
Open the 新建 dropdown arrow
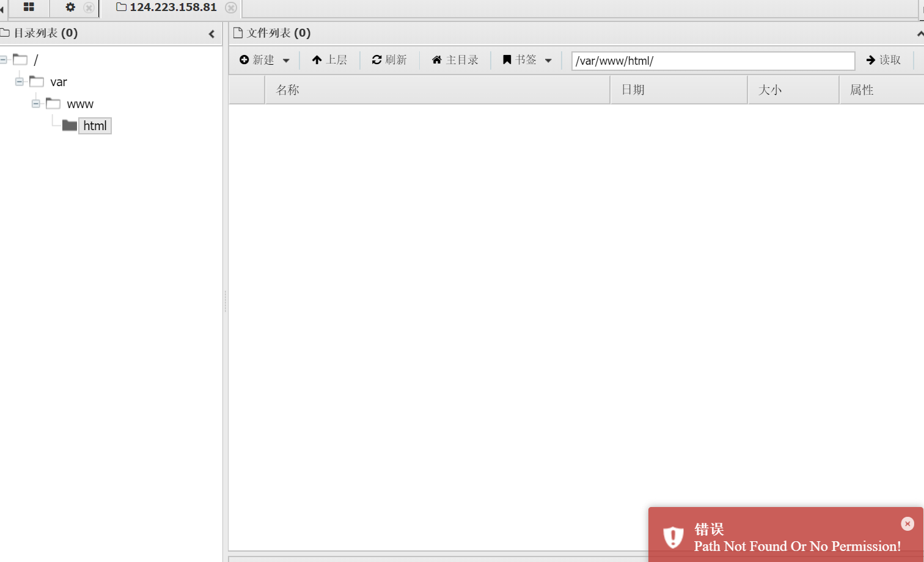coord(286,60)
